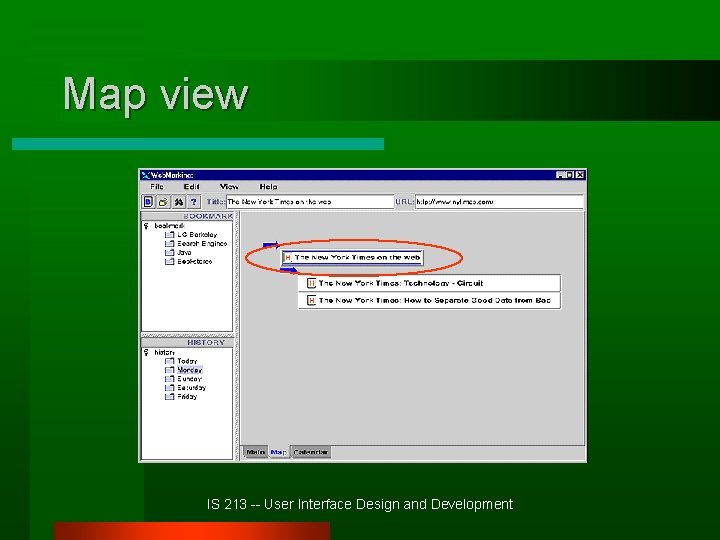720x540 pixels.
Task: Select Monday in history tree
Action: pyautogui.click(x=190, y=370)
